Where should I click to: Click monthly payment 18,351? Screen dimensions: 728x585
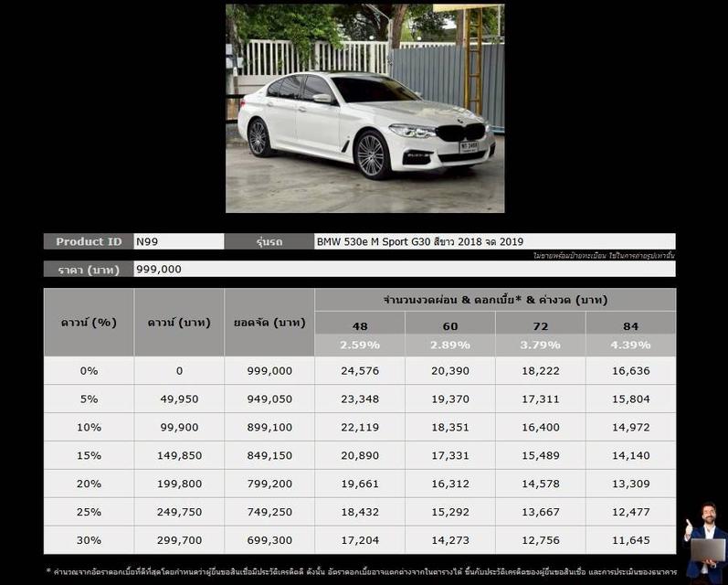[x=450, y=428]
